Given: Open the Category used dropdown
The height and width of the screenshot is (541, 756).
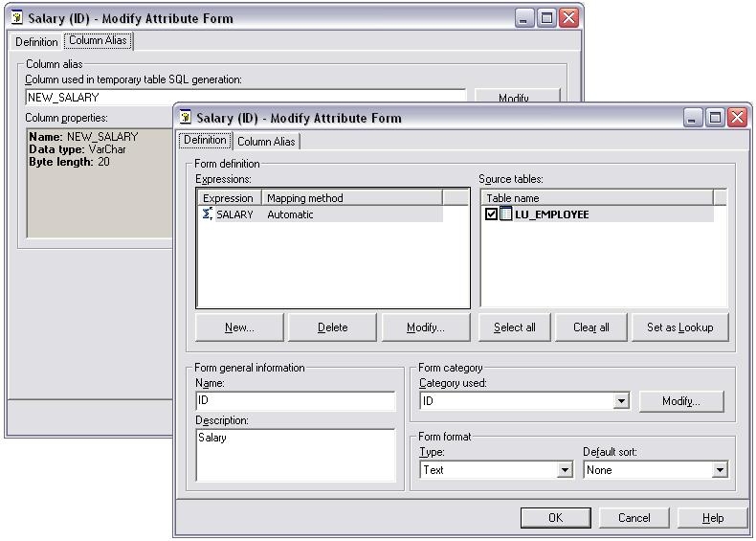Looking at the screenshot, I should click(621, 400).
